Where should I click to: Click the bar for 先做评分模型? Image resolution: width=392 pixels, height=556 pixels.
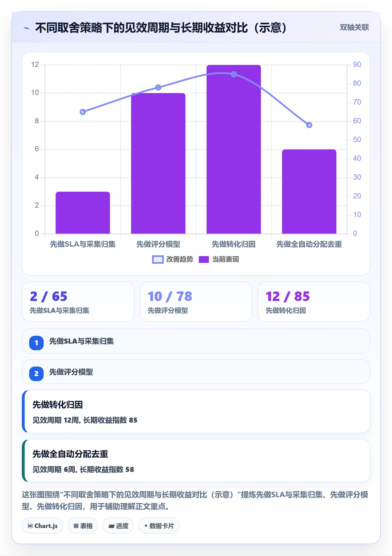tap(158, 163)
